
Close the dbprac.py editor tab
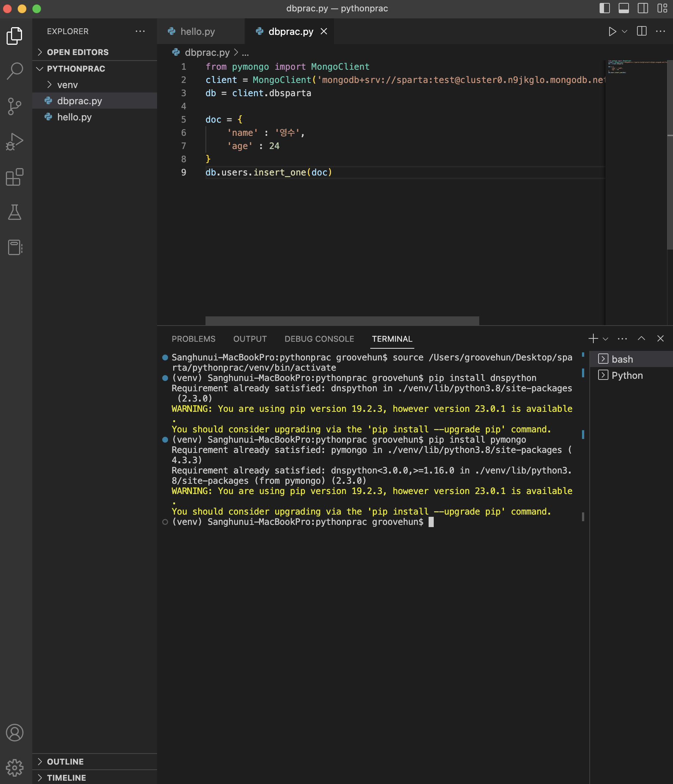coord(324,32)
